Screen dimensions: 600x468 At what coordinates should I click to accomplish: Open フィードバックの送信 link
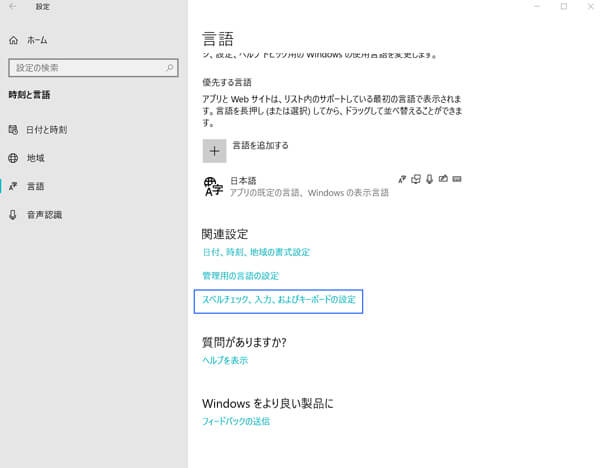coord(236,421)
